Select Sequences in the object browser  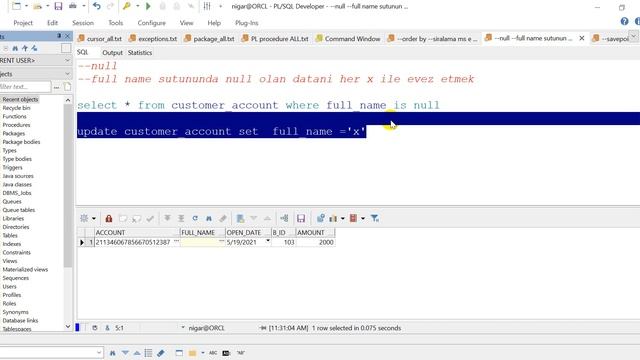coord(16,278)
